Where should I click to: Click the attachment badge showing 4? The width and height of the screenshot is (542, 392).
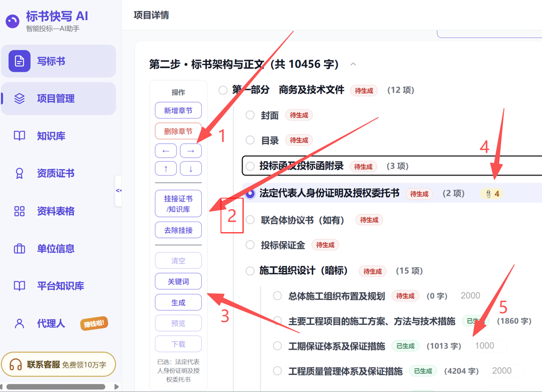492,194
